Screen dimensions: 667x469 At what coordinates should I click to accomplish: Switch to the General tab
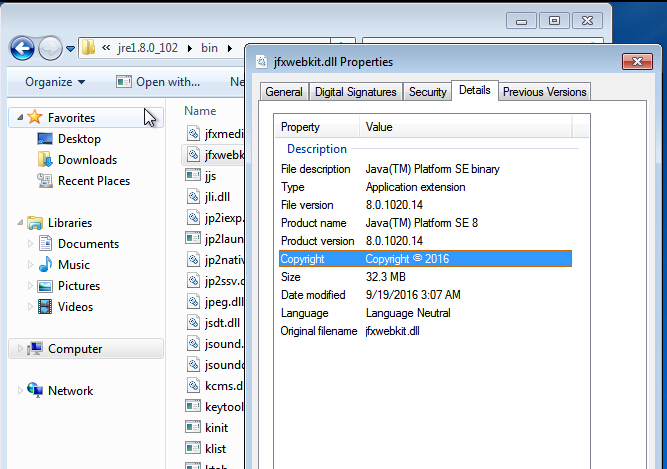284,92
